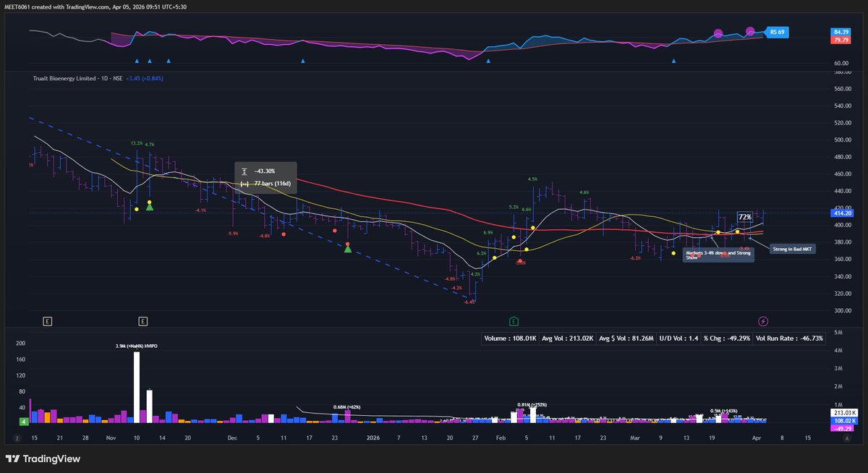
Task: Click the +3.45 (+0.84%) change value
Action: [145, 78]
